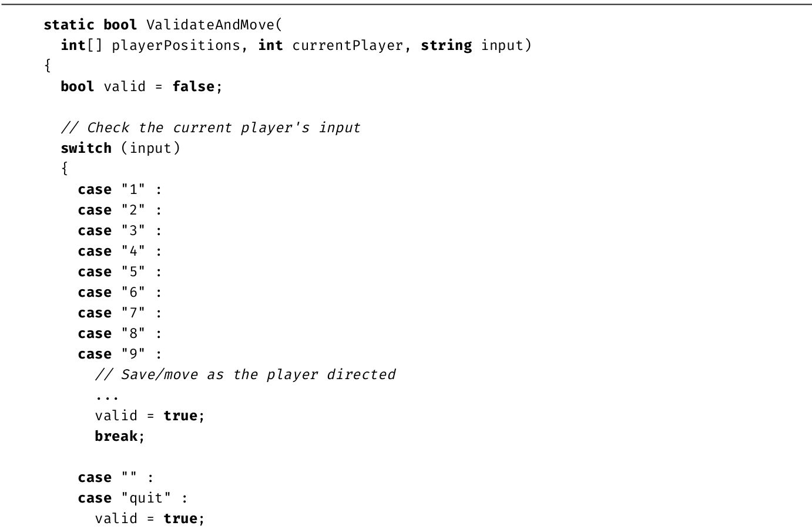Image resolution: width=812 pixels, height=529 pixels.
Task: Click the ValidateAndMove method name
Action: coord(210,25)
